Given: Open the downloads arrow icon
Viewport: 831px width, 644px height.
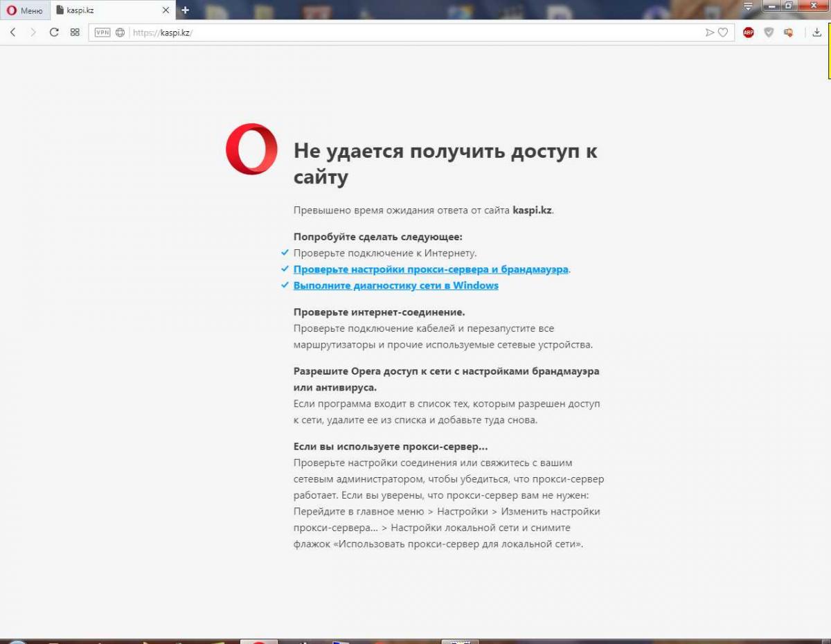Looking at the screenshot, I should point(817,33).
